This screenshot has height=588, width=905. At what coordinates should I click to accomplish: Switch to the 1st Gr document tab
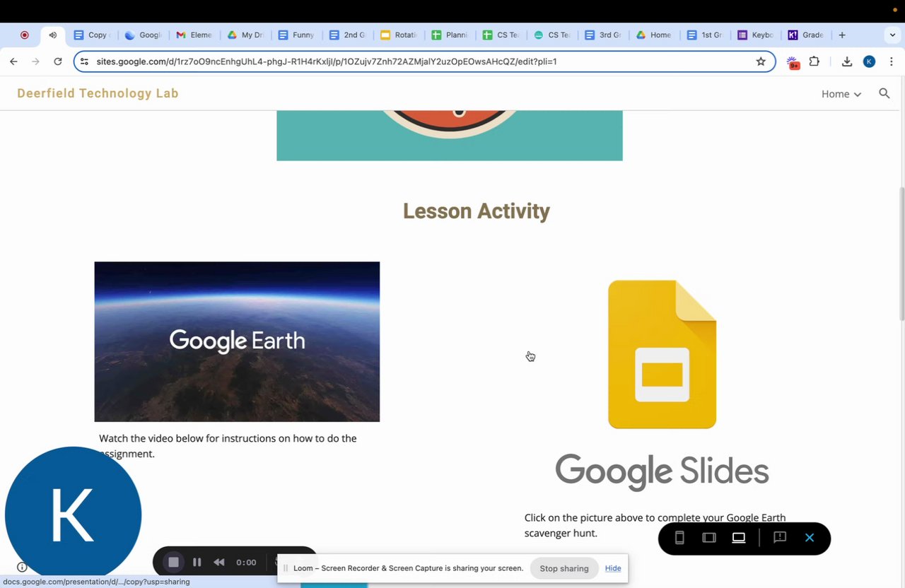(705, 35)
